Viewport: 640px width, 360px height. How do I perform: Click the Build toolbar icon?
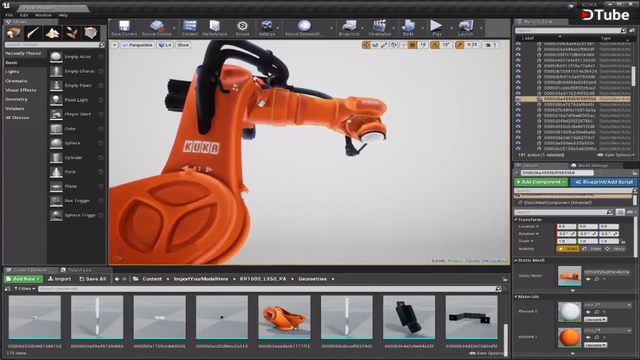click(x=408, y=28)
